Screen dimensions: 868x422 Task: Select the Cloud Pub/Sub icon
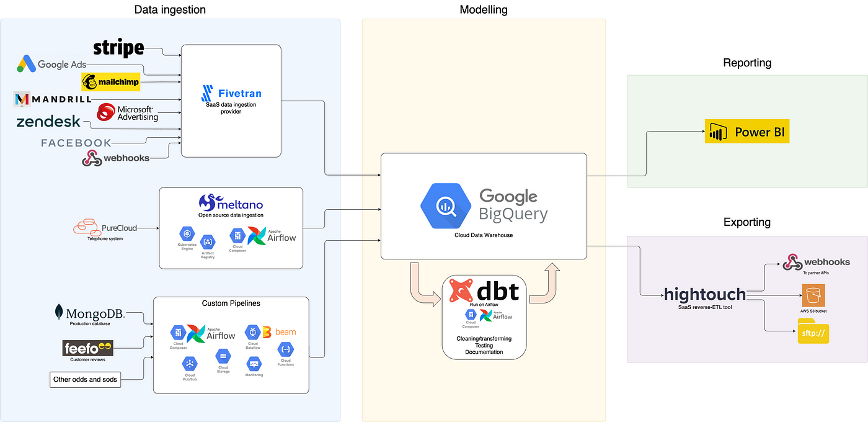[190, 364]
